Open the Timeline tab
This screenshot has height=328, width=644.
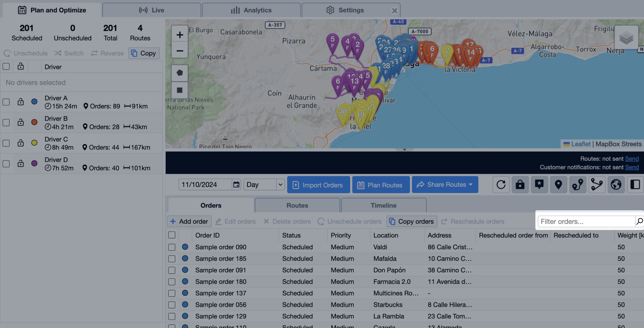pyautogui.click(x=384, y=206)
